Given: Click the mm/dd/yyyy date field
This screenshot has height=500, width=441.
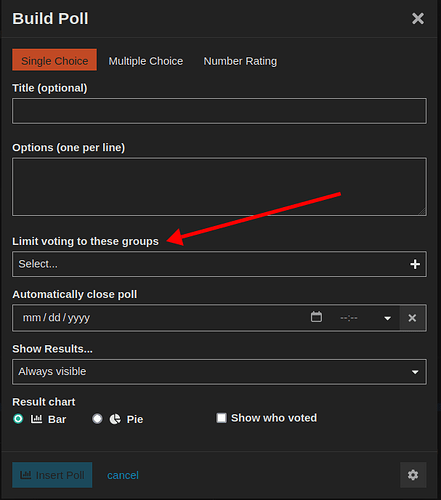Looking at the screenshot, I should click(x=56, y=318).
